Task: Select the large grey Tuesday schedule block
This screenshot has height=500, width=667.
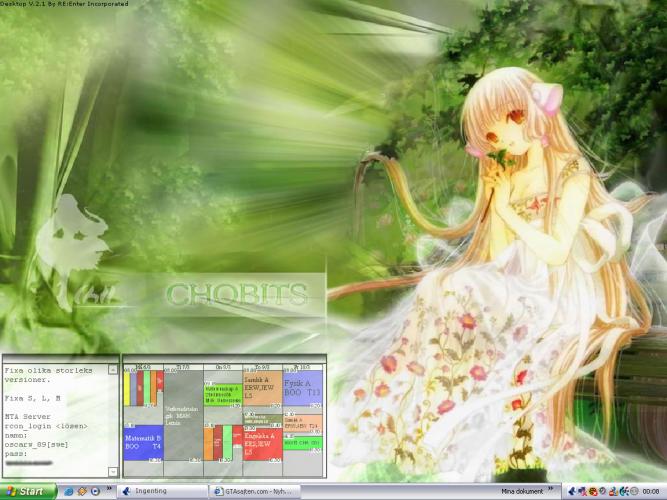Action: click(183, 415)
